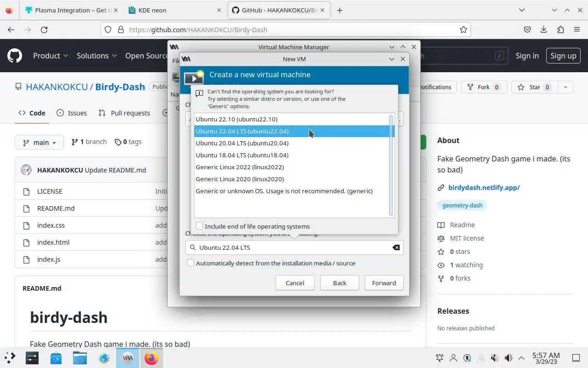View the 1 branch link
588x368 pixels.
tap(89, 142)
